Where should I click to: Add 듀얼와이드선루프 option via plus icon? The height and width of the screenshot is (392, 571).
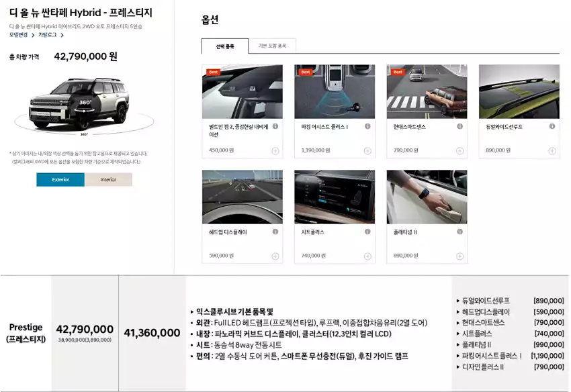(x=552, y=150)
